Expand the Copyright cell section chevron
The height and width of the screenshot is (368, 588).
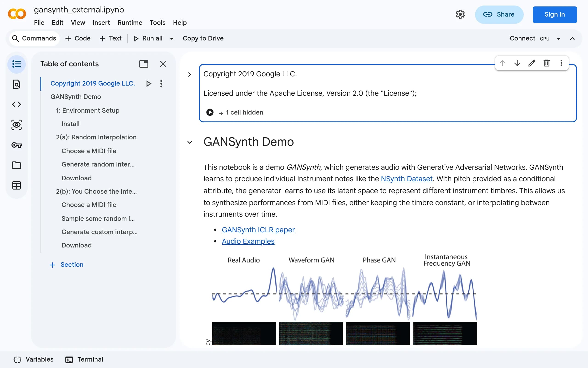click(x=189, y=75)
